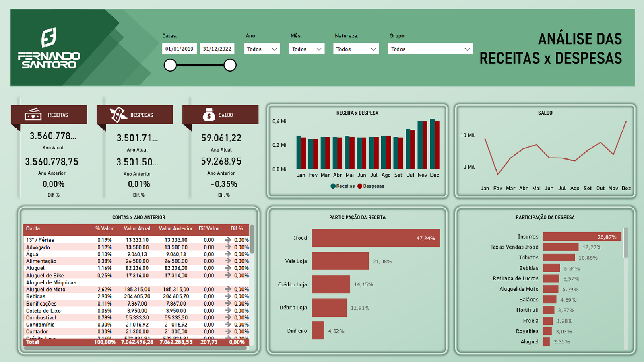The image size is (644, 362).
Task: Expand the Natureza filter dropdown
Action: click(356, 49)
